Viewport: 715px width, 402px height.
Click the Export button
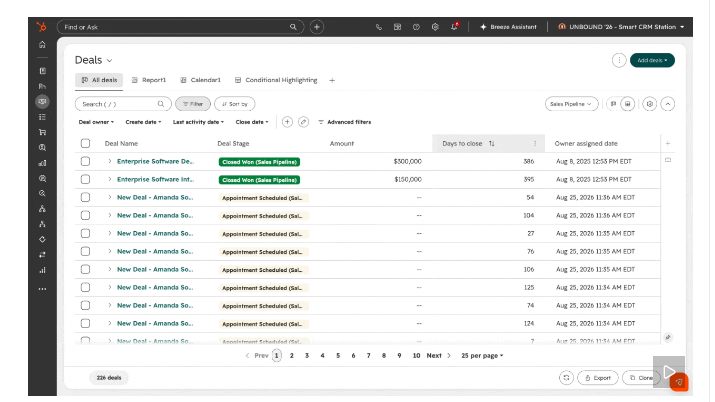point(598,378)
